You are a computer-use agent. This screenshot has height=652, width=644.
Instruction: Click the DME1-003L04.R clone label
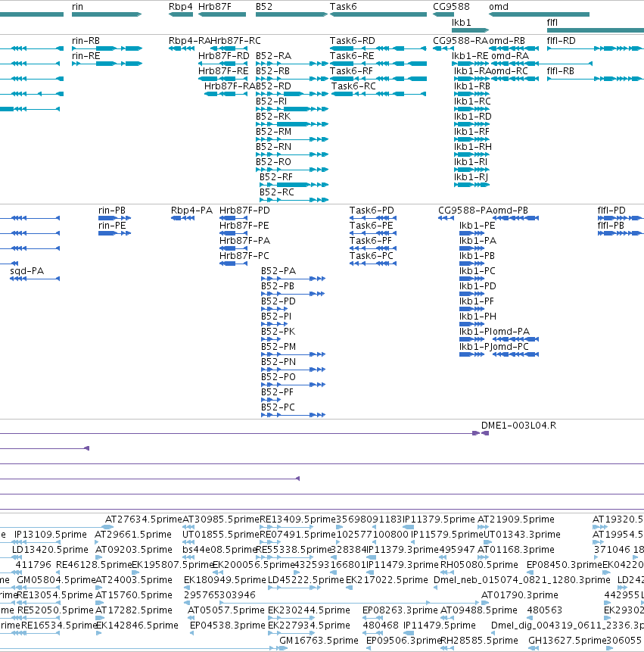point(518,426)
